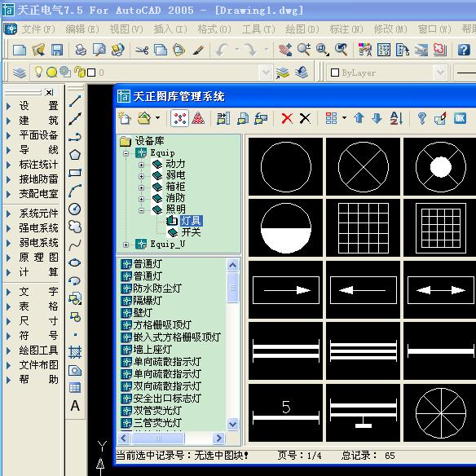Click the Match Properties brush icon
This screenshot has width=476, height=476.
coord(198,50)
